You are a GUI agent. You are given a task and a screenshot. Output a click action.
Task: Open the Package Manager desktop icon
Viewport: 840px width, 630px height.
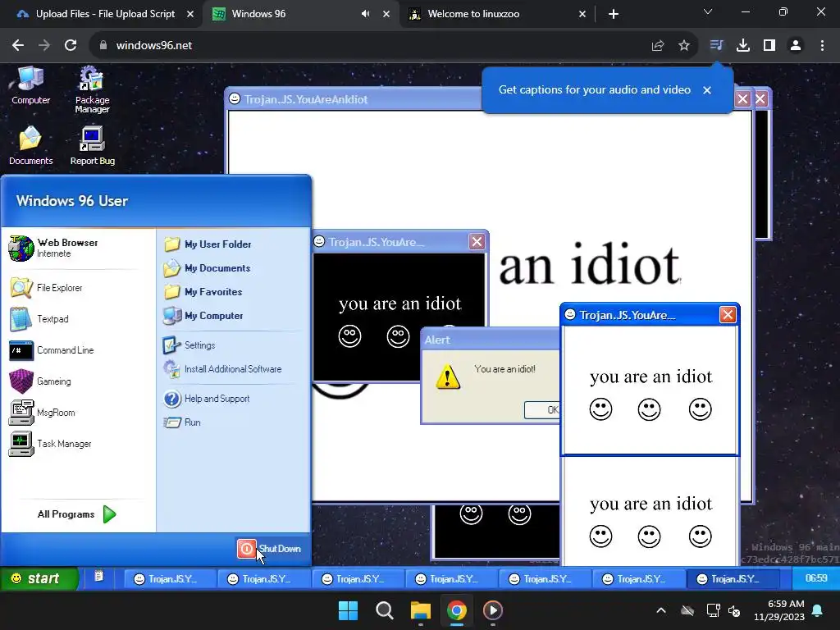pos(92,89)
